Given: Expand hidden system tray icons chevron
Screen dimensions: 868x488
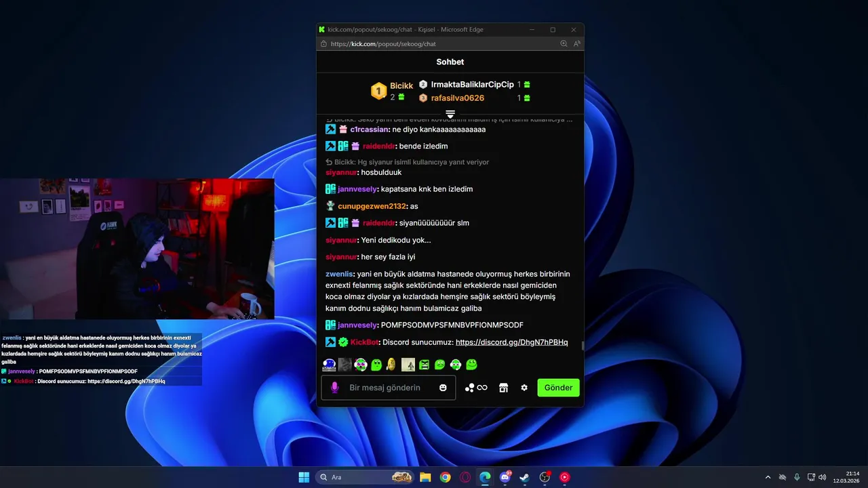Looking at the screenshot, I should tap(768, 477).
